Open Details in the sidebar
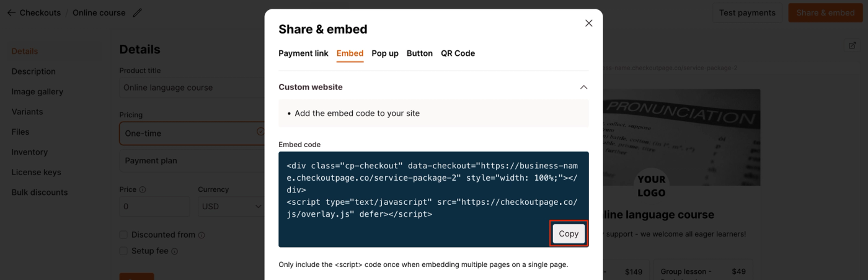Image resolution: width=868 pixels, height=280 pixels. pyautogui.click(x=25, y=51)
